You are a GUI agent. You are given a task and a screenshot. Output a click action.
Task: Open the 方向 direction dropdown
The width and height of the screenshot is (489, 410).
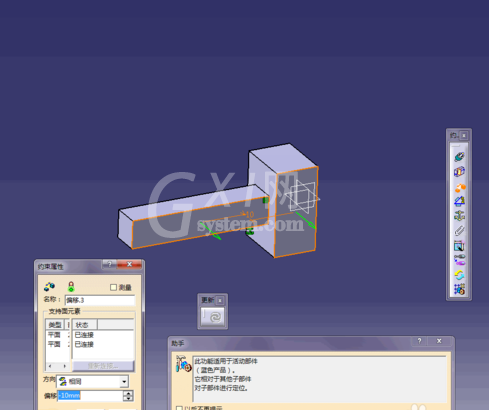click(x=124, y=381)
